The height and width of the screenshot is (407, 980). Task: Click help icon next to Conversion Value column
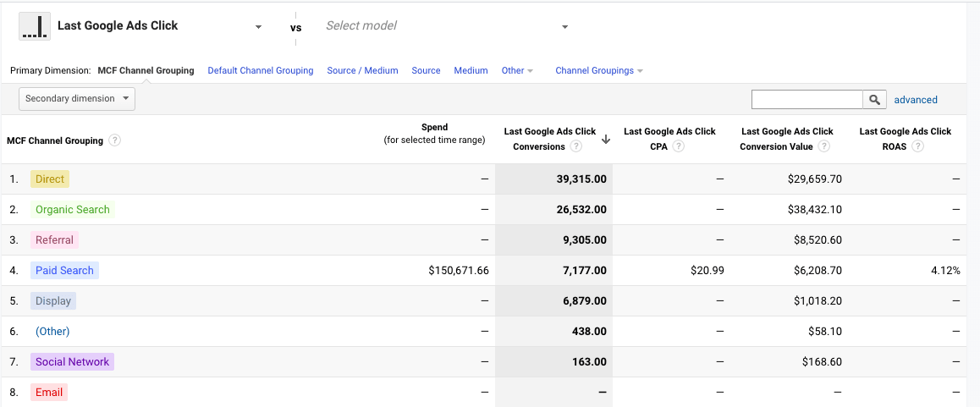(824, 146)
